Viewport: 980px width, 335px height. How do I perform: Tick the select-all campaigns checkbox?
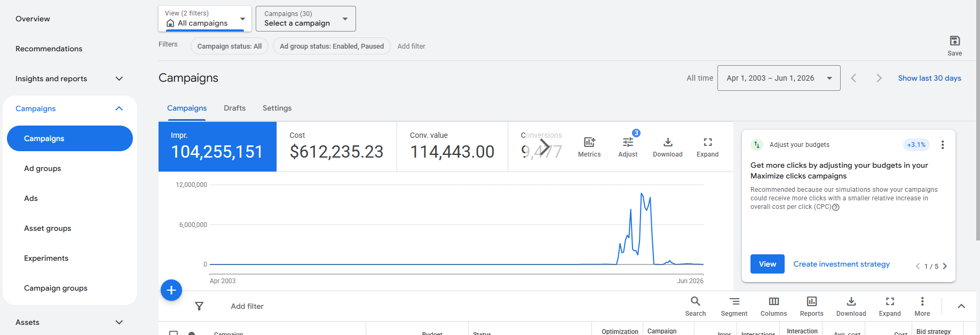[173, 333]
